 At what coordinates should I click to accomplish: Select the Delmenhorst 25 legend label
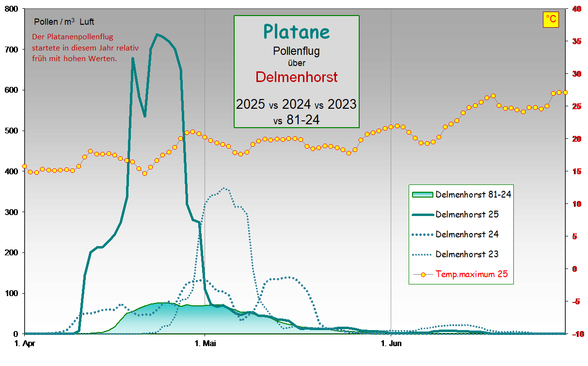point(467,214)
